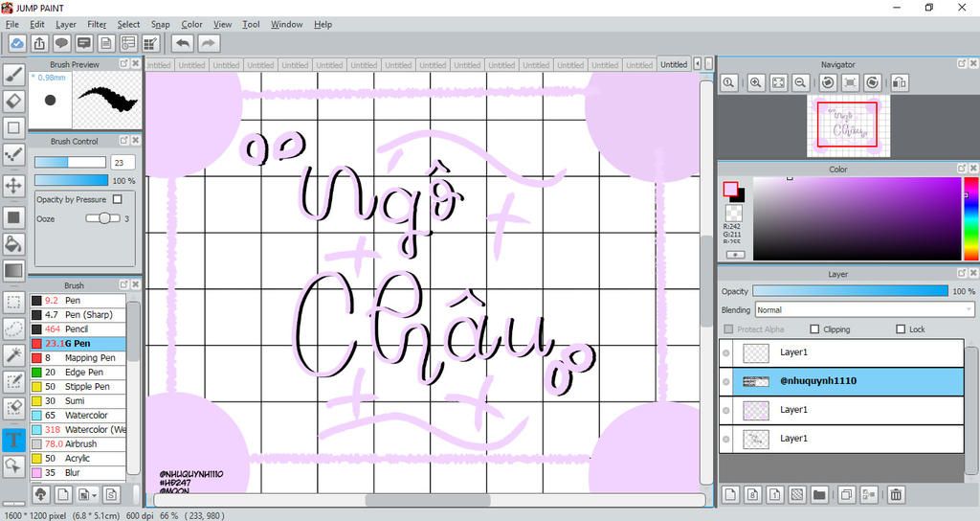Select the Bucket fill tool
This screenshot has height=521, width=980.
[x=13, y=244]
